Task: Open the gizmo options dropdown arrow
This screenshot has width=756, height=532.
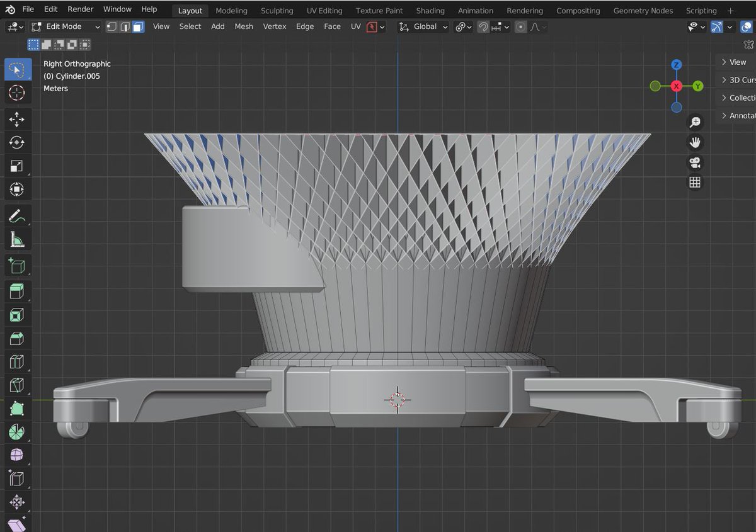Action: pyautogui.click(x=730, y=26)
